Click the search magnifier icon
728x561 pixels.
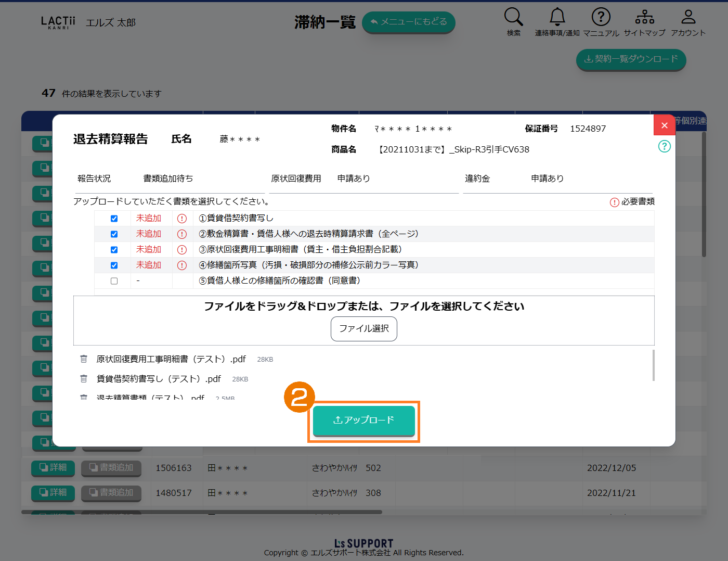click(513, 18)
